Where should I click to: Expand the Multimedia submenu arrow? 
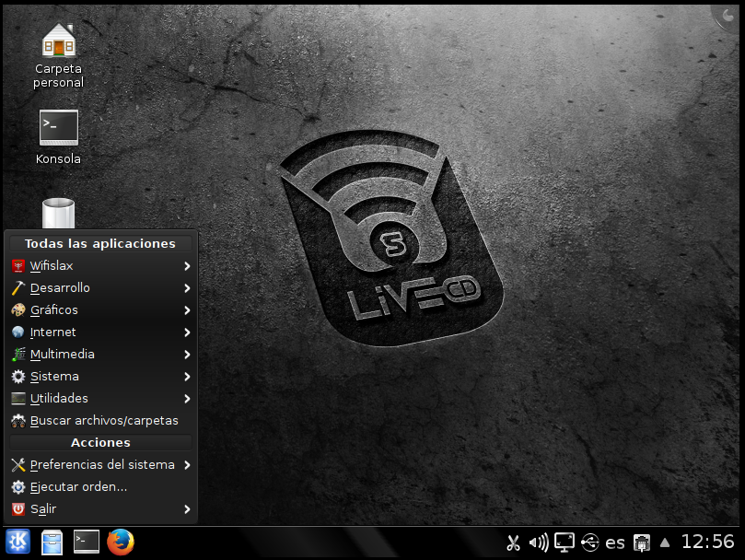[187, 355]
